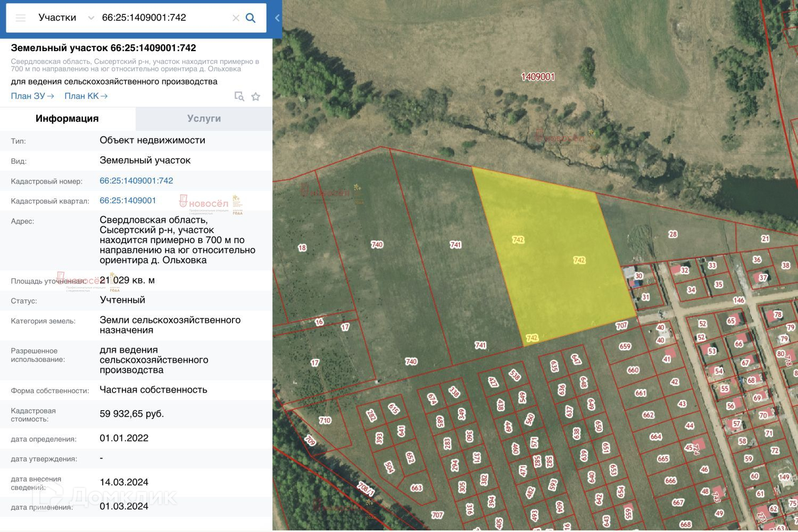Switch to the Услуги tab
Screen dimensions: 798x532
click(x=204, y=119)
